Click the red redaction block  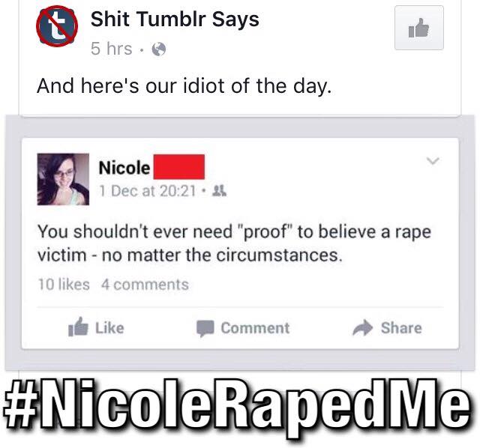179,167
